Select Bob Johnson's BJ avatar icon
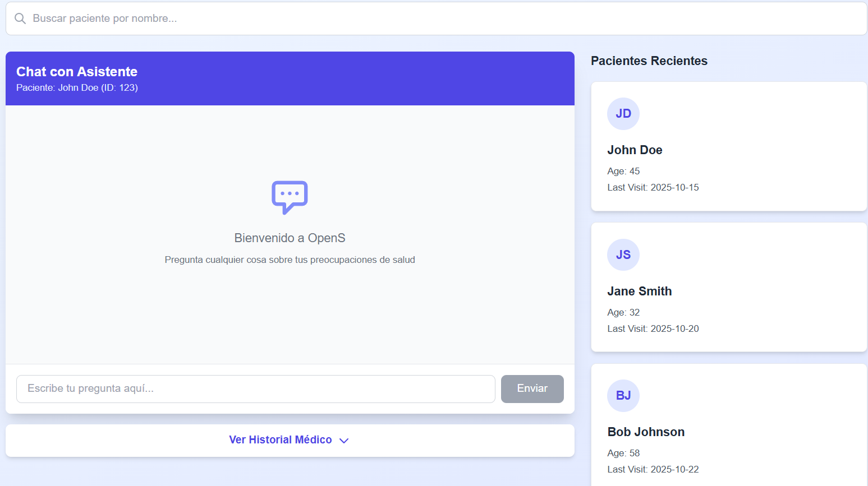 point(623,396)
